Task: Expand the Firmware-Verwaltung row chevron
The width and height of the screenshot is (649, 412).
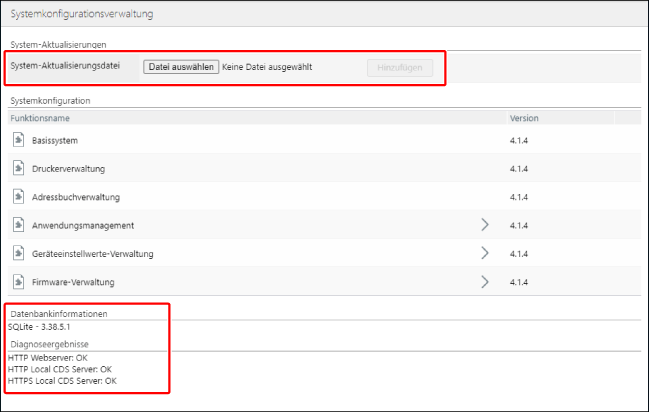Action: (x=486, y=282)
